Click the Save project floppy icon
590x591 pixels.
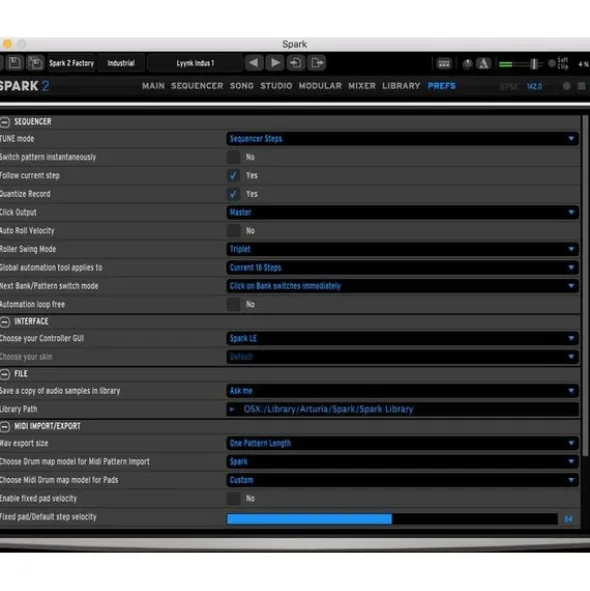pos(14,63)
